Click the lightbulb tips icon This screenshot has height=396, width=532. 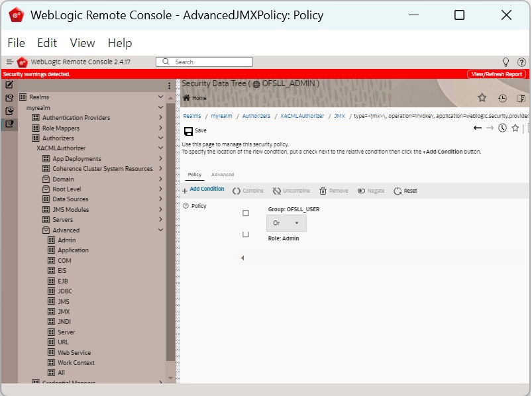[x=505, y=62]
